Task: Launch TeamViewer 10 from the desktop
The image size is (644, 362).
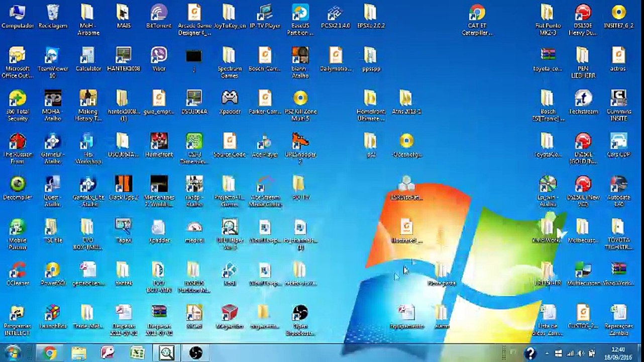Action: tap(53, 63)
